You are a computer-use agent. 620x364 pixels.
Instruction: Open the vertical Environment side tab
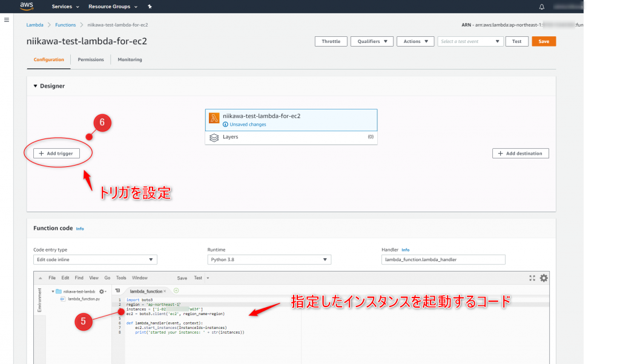point(39,300)
